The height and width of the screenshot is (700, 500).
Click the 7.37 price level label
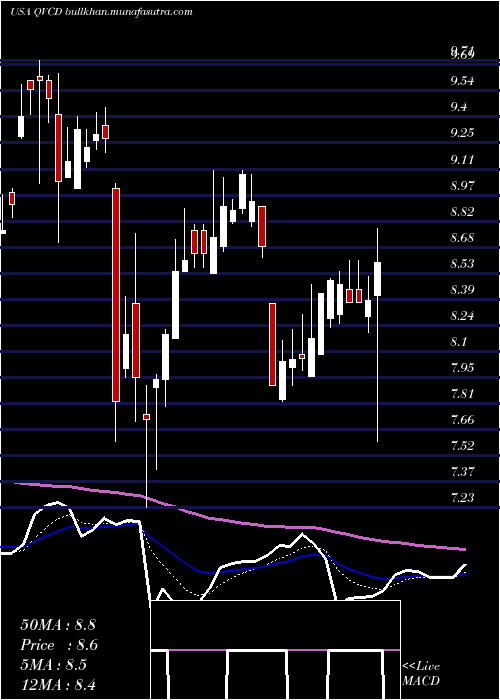[462, 471]
